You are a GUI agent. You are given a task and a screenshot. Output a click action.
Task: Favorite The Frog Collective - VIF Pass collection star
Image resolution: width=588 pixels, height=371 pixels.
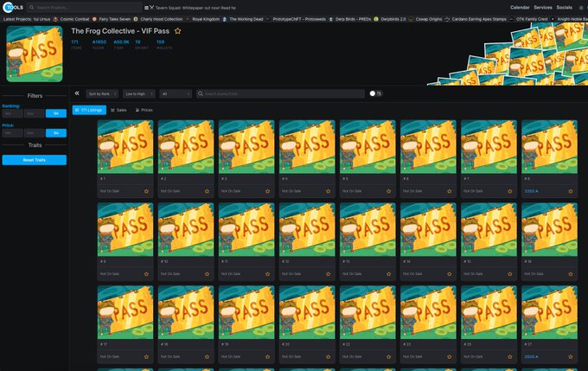click(178, 31)
